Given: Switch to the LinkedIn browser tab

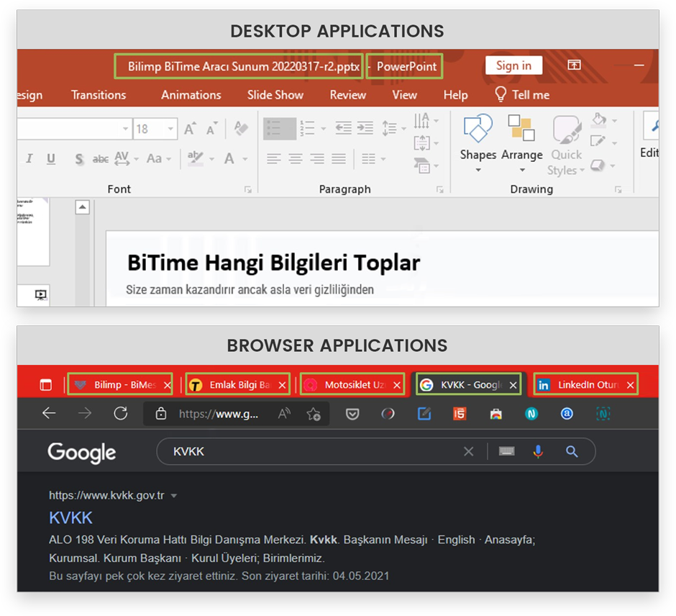Looking at the screenshot, I should pyautogui.click(x=586, y=384).
